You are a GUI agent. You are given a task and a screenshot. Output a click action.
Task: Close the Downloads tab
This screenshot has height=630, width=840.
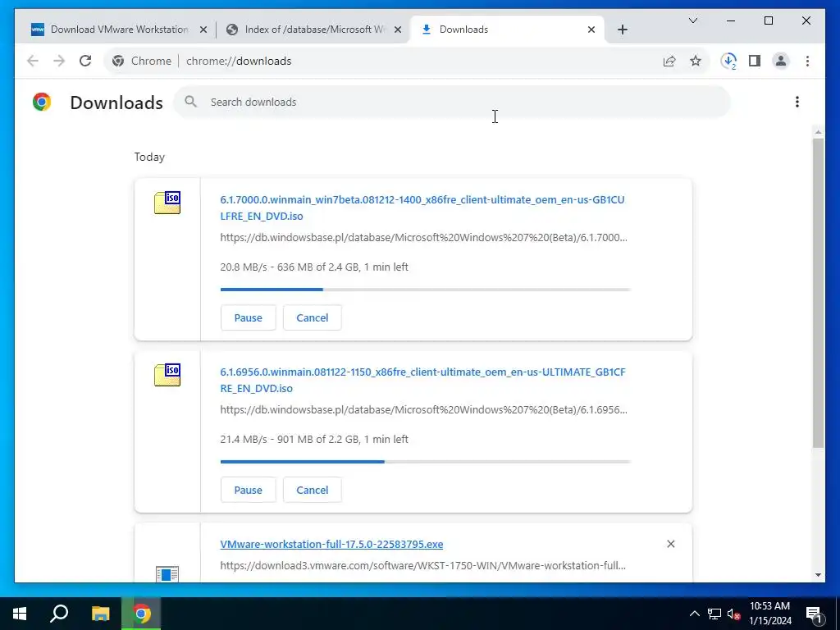click(591, 30)
